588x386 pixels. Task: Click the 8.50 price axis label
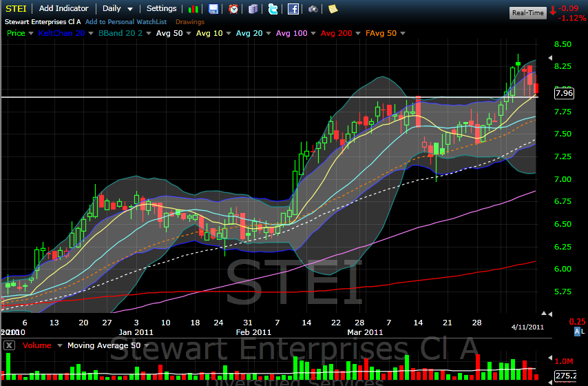(563, 44)
